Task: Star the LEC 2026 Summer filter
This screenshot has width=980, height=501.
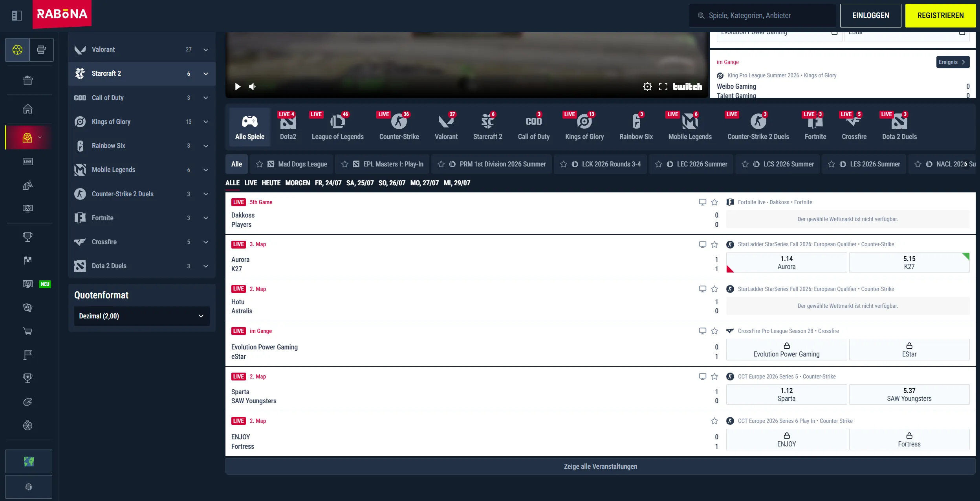Action: click(x=659, y=164)
